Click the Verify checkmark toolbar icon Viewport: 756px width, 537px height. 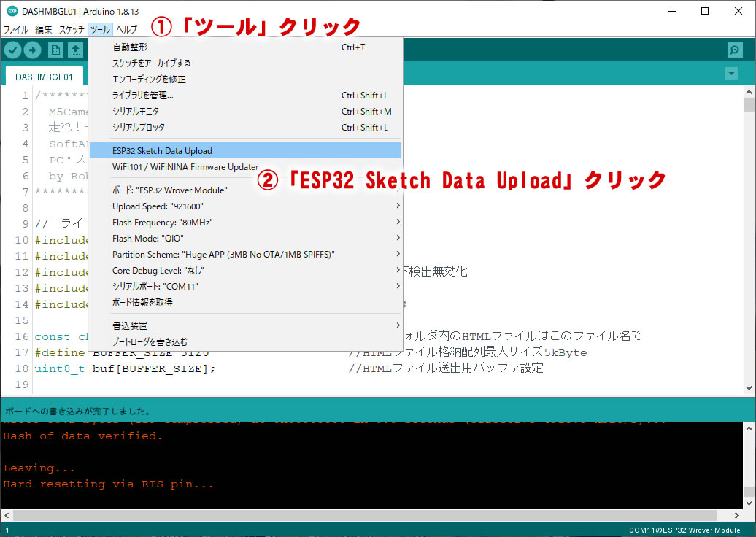point(13,50)
